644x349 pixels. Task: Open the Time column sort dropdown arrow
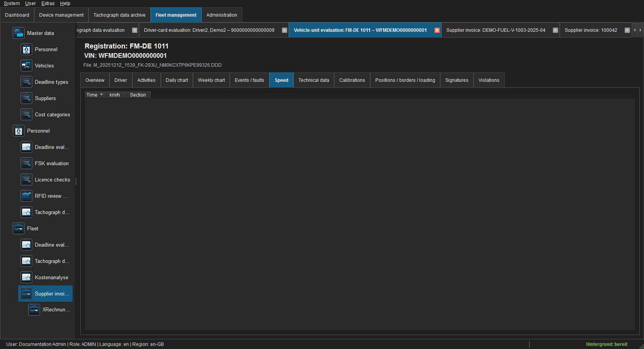[102, 95]
